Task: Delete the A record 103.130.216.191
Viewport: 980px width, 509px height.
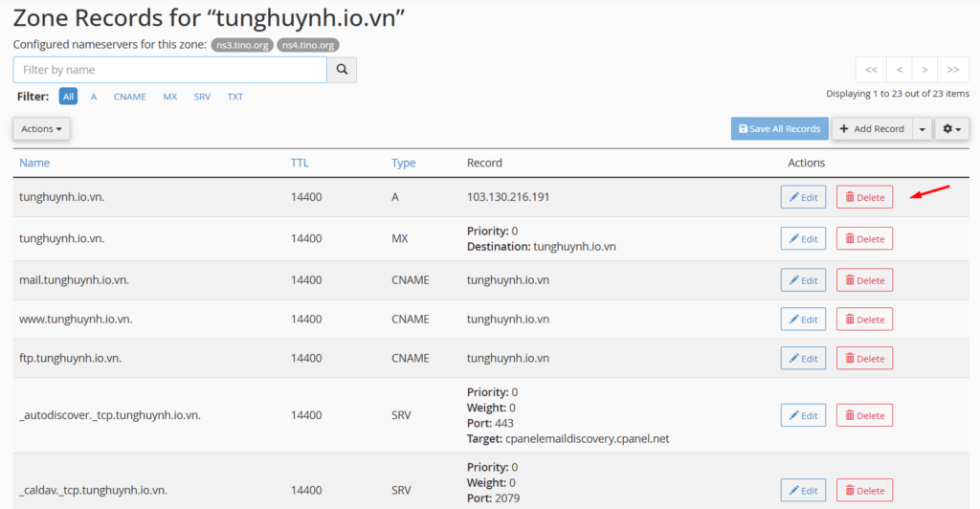Action: pos(864,197)
